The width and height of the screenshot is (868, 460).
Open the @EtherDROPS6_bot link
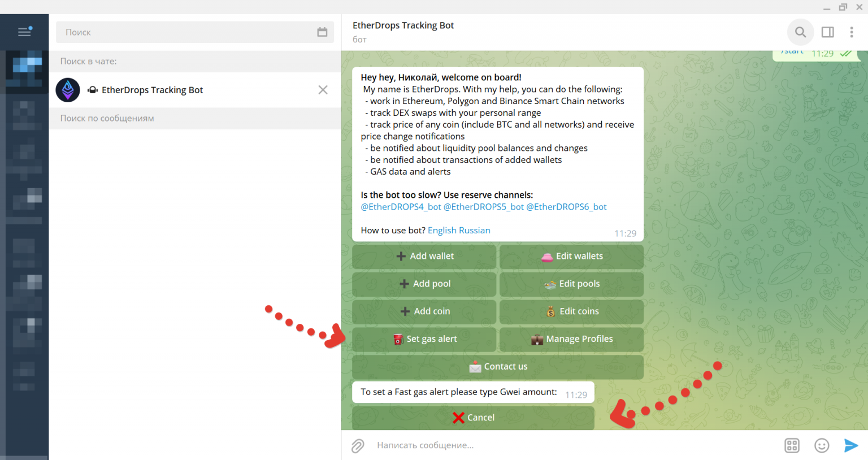(x=566, y=207)
